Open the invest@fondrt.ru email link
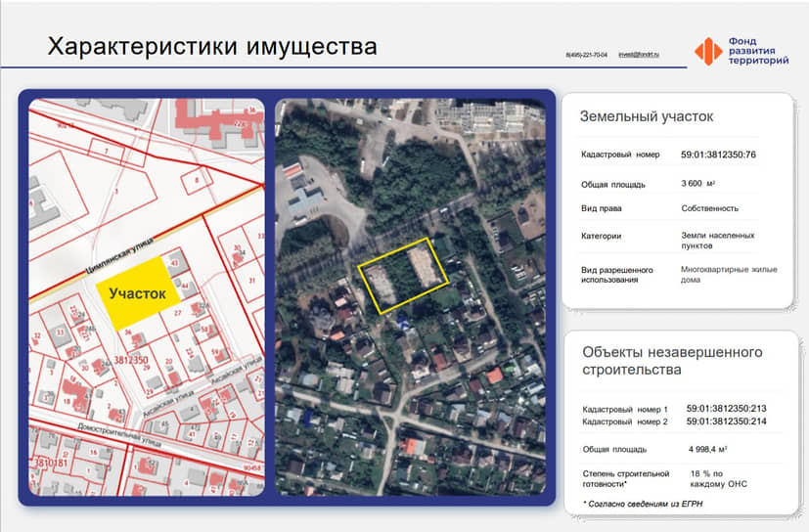Image resolution: width=809 pixels, height=532 pixels. (639, 55)
